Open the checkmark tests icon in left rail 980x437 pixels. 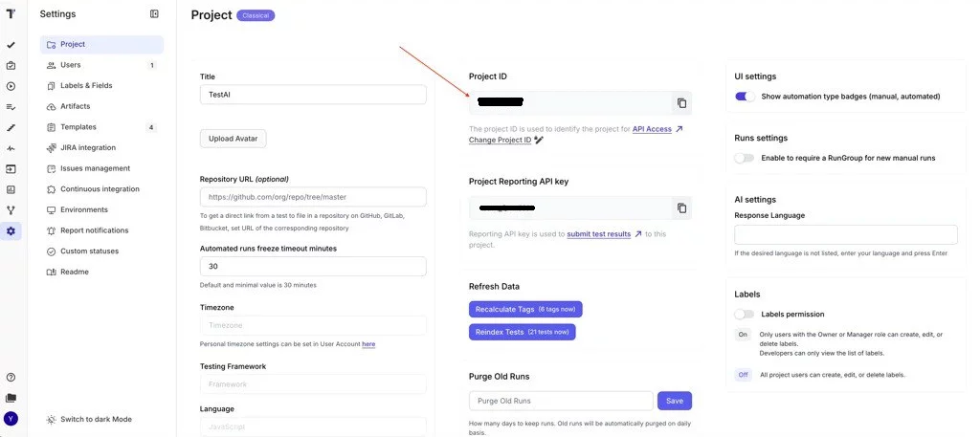point(11,45)
